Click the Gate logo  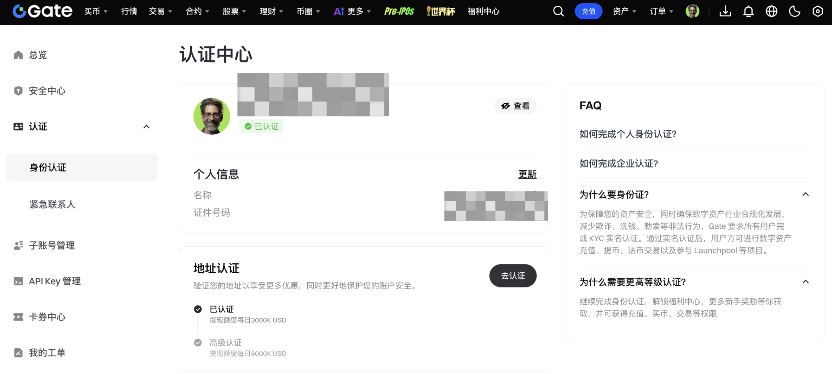(42, 11)
